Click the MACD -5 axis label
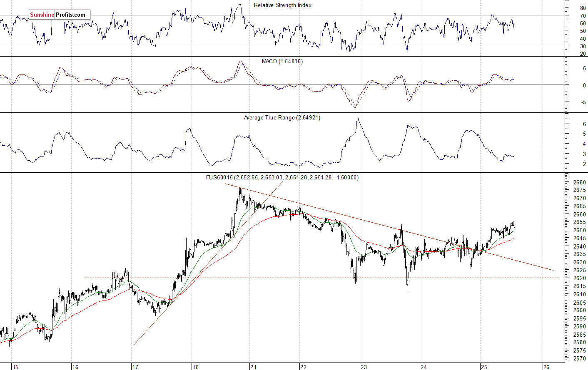The height and width of the screenshot is (370, 588). pyautogui.click(x=583, y=102)
